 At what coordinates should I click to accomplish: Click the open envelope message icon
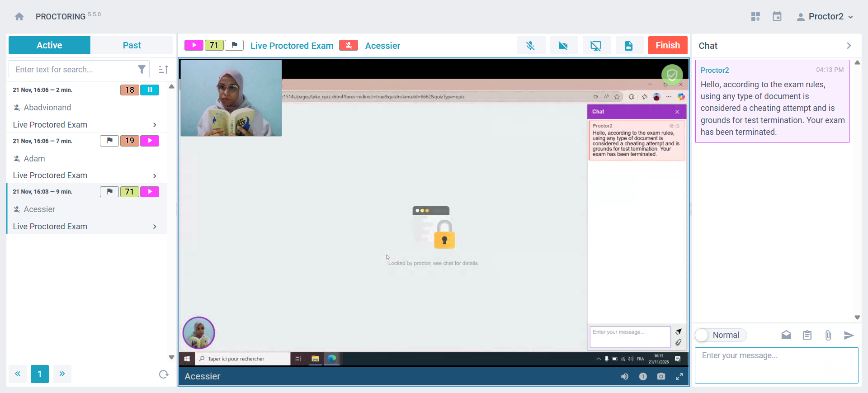click(786, 335)
